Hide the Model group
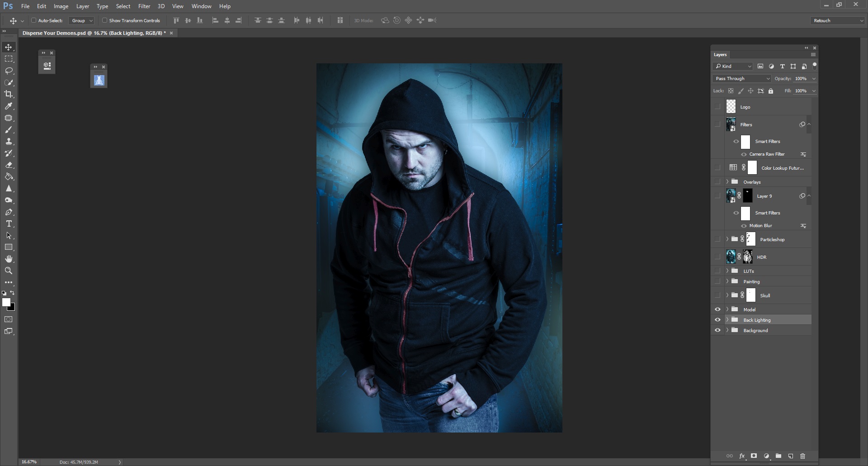 click(x=718, y=309)
